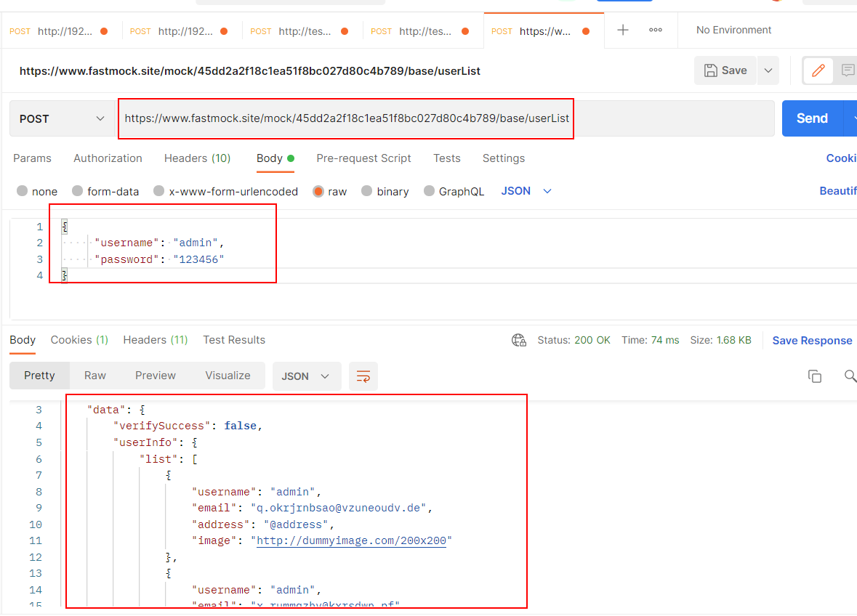Screen dimensions: 857x616
Task: Select the GraphQL body radio button
Action: tap(430, 192)
